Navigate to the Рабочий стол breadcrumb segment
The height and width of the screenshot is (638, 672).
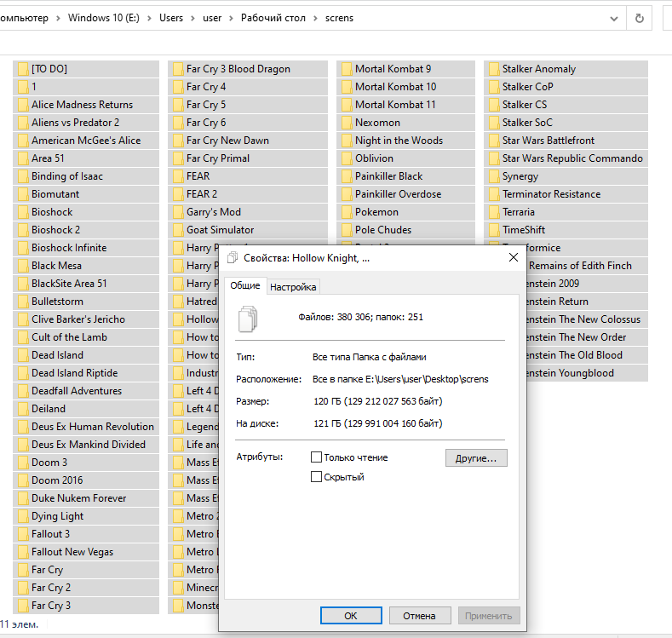click(x=273, y=18)
